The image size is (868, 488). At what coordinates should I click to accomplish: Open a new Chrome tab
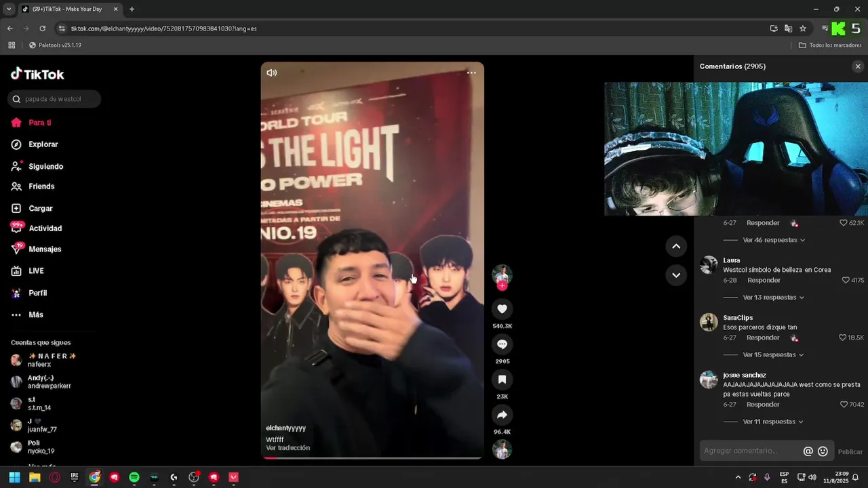132,9
